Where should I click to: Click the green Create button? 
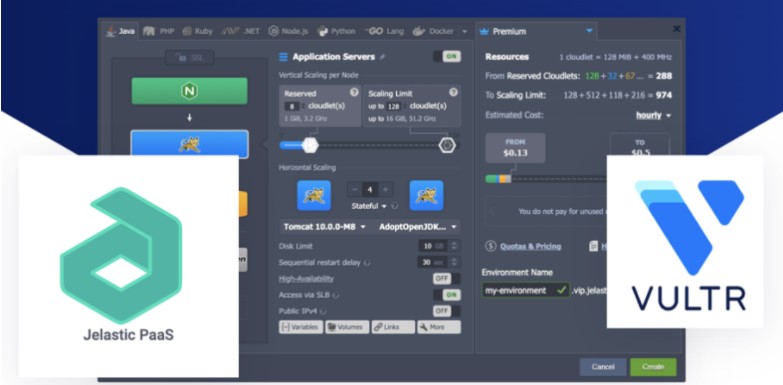click(653, 367)
